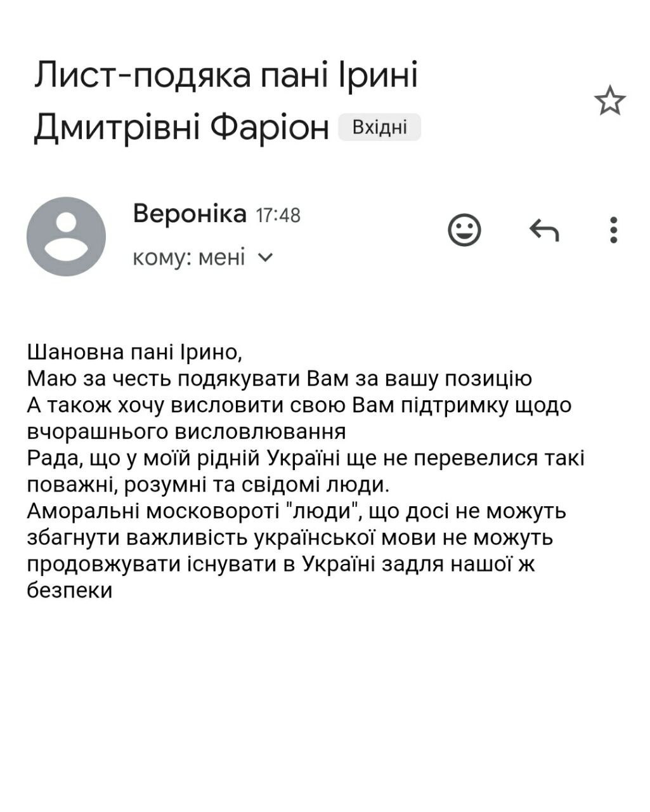The width and height of the screenshot is (650, 812).
Task: Tap the line beginning "А також хочу"
Action: [x=299, y=405]
